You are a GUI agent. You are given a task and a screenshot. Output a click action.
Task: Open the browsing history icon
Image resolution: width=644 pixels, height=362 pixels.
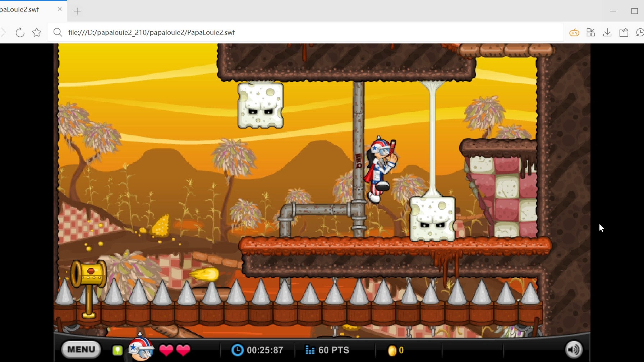pos(640,33)
